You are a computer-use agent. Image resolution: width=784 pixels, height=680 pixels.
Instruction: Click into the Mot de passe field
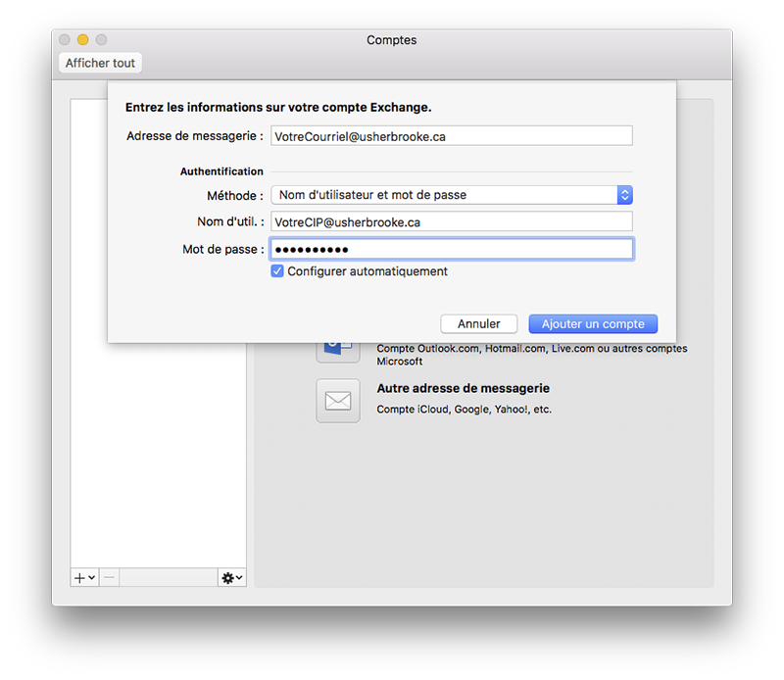click(x=452, y=250)
